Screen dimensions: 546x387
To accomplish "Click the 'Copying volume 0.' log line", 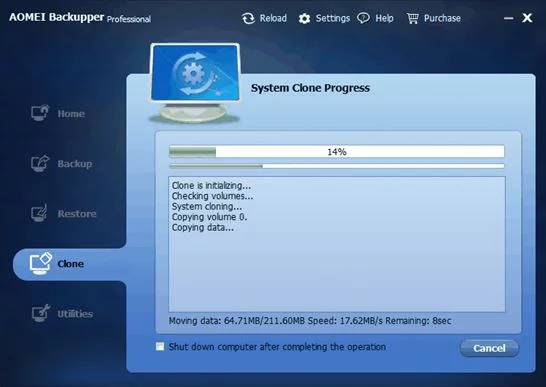I will click(209, 217).
